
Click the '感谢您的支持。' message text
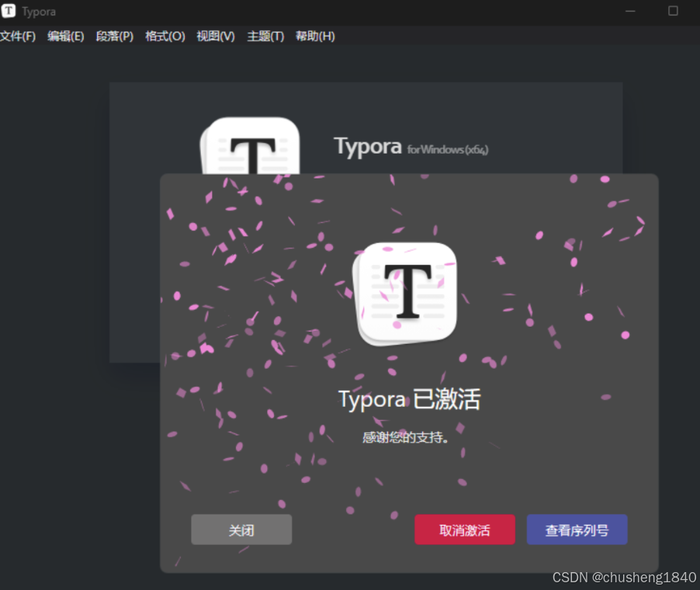(x=405, y=437)
